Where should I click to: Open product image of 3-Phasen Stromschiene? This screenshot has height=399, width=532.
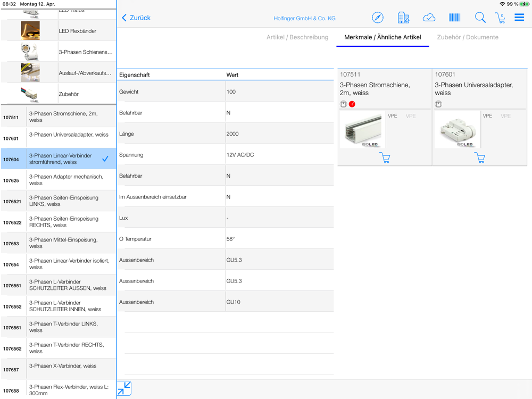[x=363, y=130]
